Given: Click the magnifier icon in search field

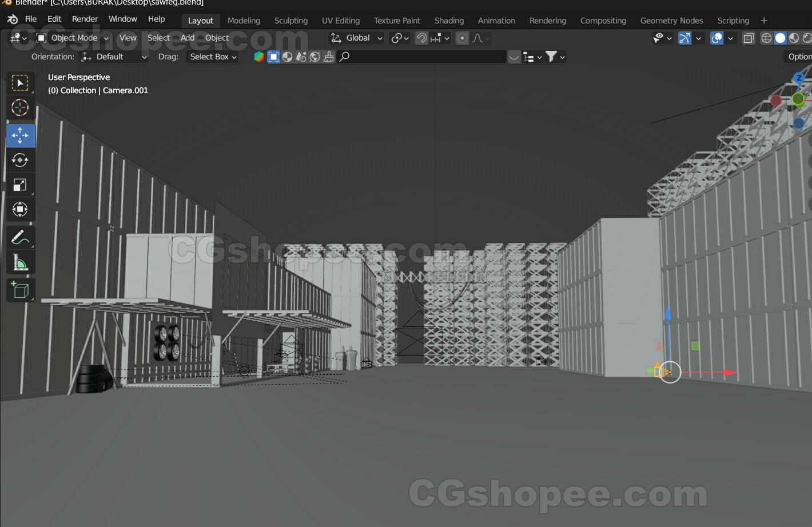Looking at the screenshot, I should (345, 57).
